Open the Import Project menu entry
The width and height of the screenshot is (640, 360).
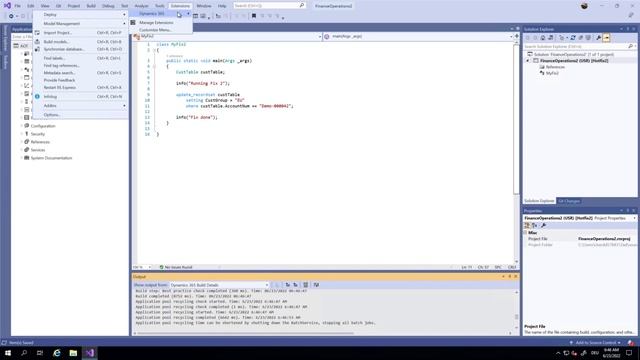point(81,33)
